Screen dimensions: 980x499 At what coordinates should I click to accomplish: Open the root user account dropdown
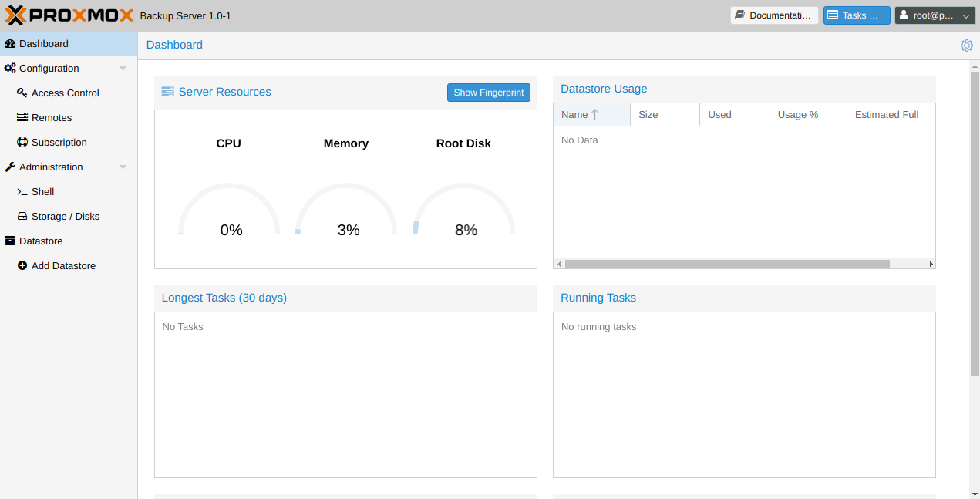(x=935, y=15)
